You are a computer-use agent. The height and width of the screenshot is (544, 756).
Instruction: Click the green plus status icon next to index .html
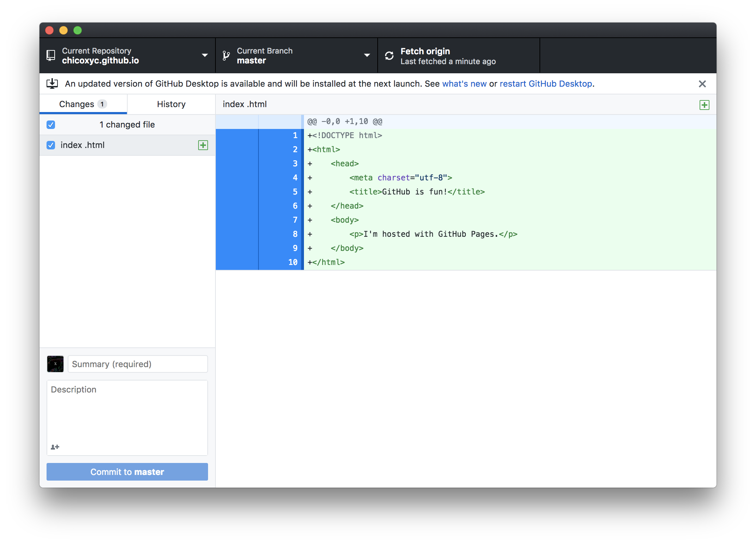[x=203, y=145]
